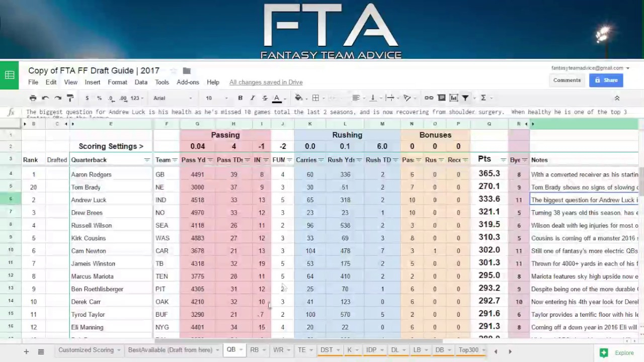
Task: Switch to BestAvailable (Draft from here) tab
Action: (x=174, y=350)
